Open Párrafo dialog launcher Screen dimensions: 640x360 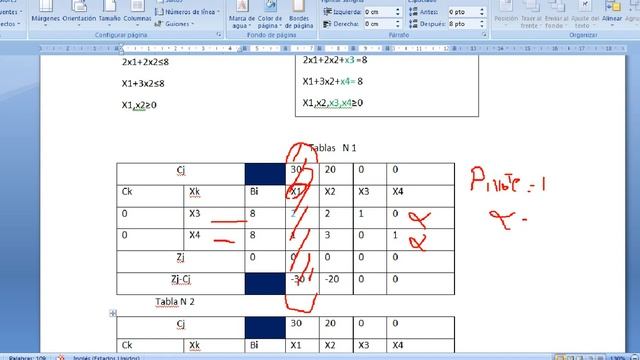click(x=484, y=35)
